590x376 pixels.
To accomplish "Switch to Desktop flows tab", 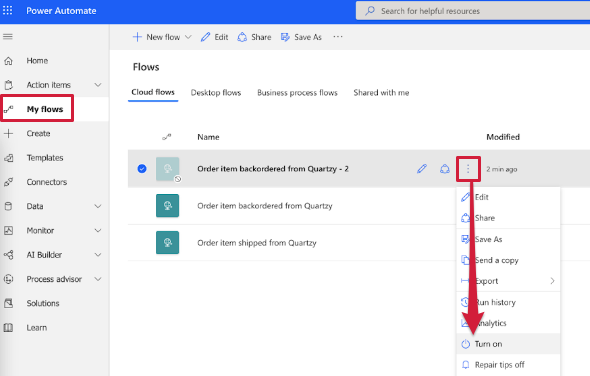I will tap(216, 93).
